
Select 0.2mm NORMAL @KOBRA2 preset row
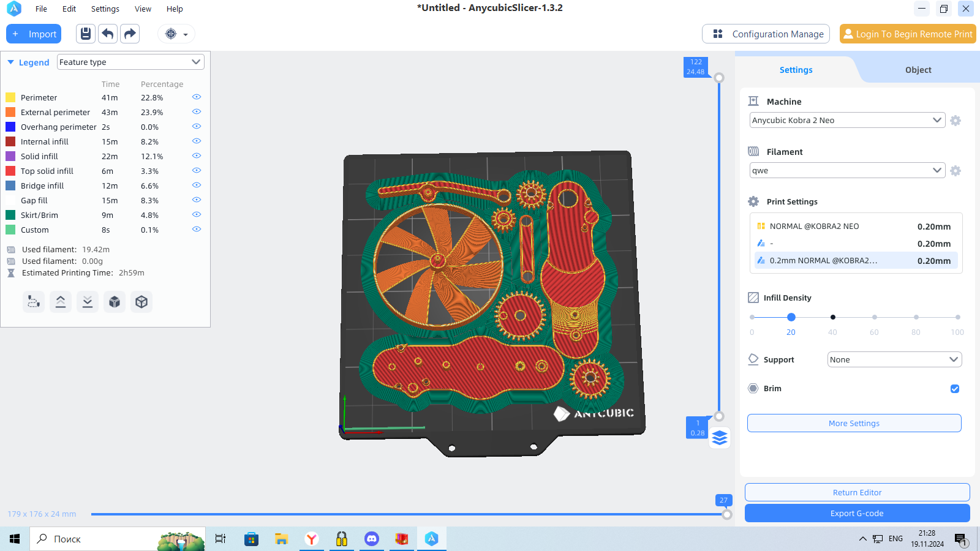(856, 260)
